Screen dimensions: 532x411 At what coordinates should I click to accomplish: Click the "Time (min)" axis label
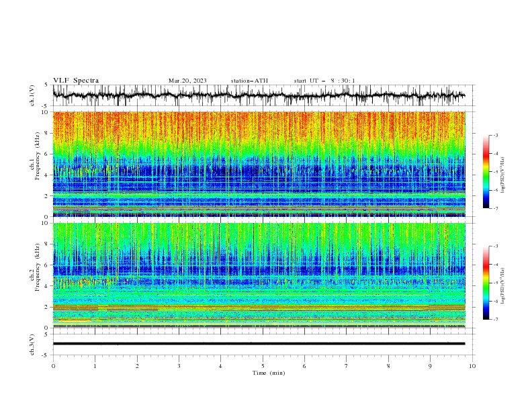[x=269, y=373]
